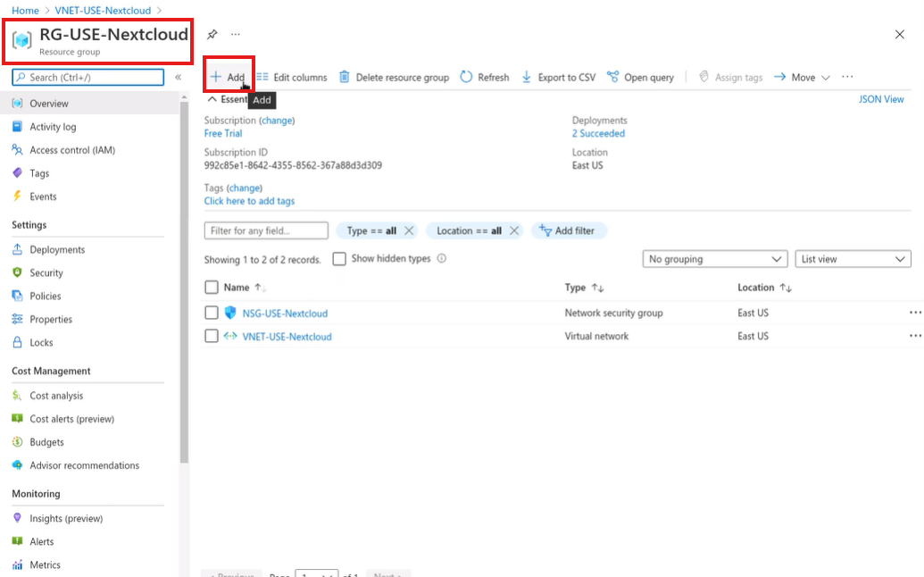
Task: Click the Add filter button
Action: [x=569, y=230]
